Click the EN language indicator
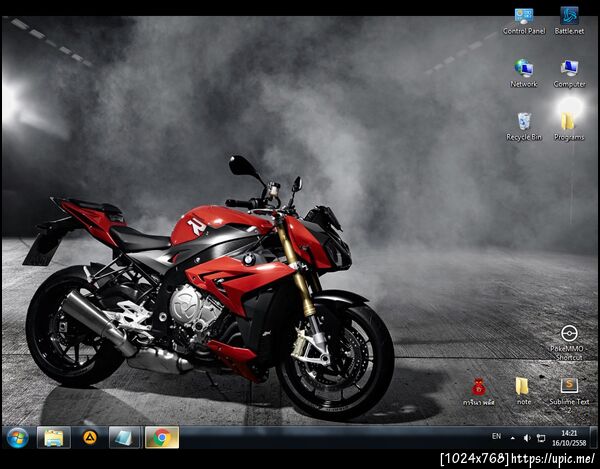The height and width of the screenshot is (469, 600). tap(496, 436)
